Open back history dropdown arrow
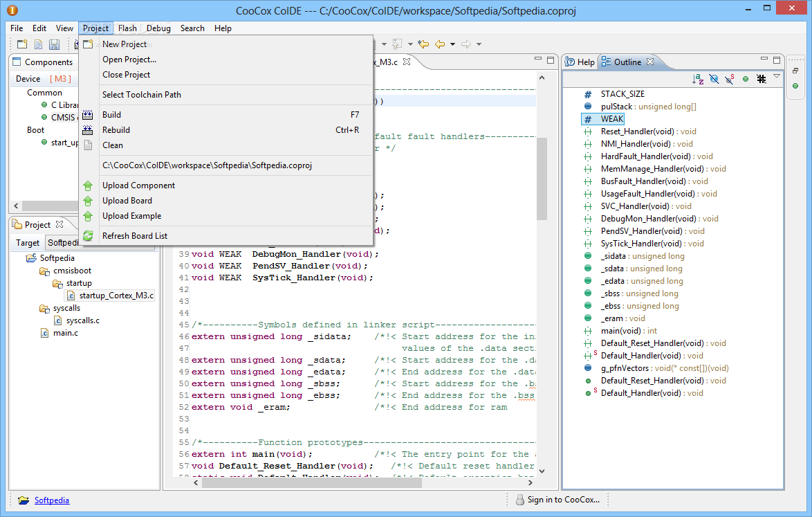The width and height of the screenshot is (812, 517). pos(452,44)
